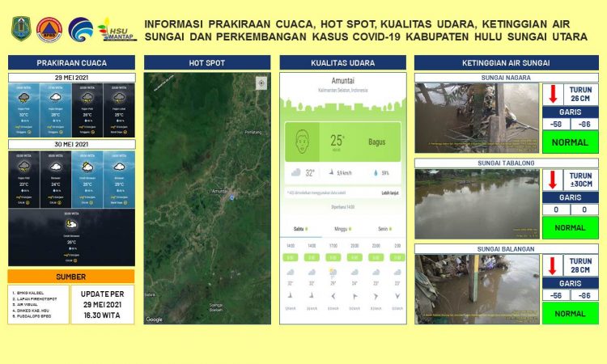Open the Lebih lanjut link
Viewport: 607px width, 364px height.
pyautogui.click(x=390, y=193)
